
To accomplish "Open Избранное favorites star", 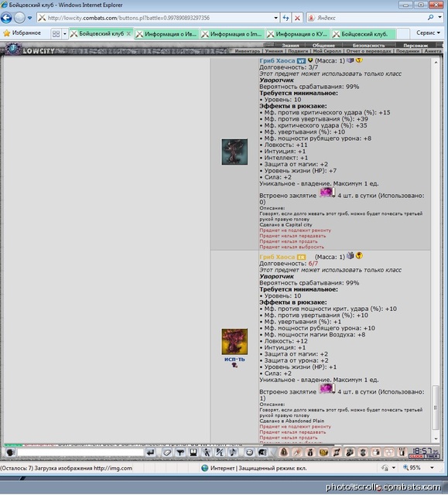I will [x=22, y=32].
